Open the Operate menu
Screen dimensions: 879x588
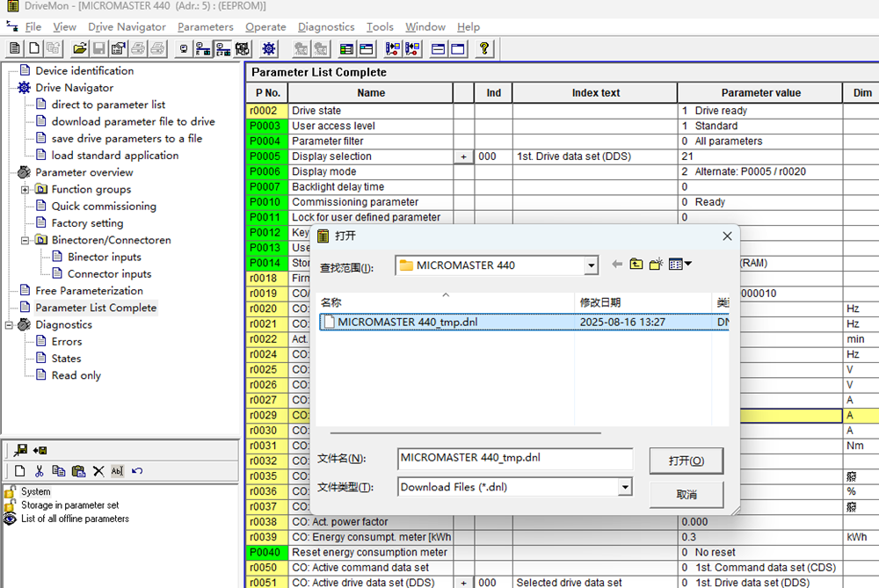tap(265, 27)
